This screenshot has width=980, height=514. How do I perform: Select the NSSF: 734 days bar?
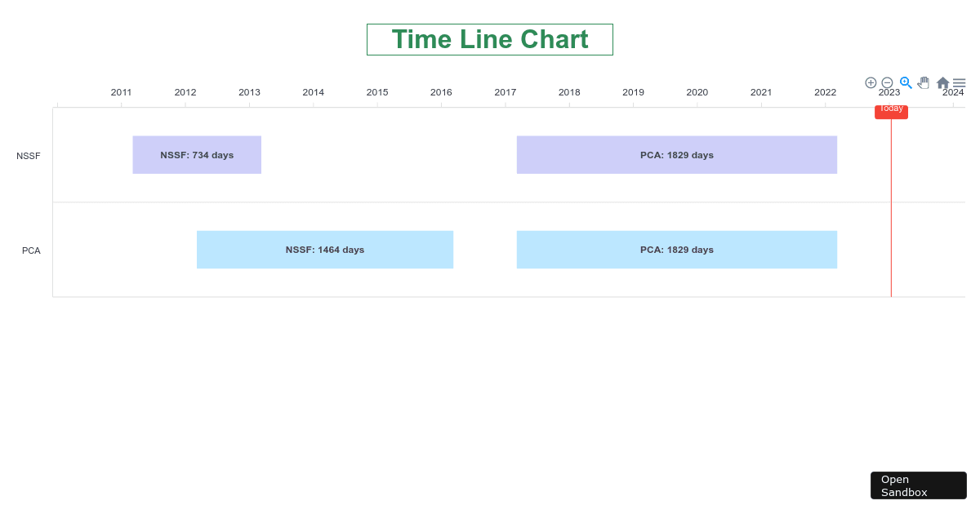[x=197, y=154]
